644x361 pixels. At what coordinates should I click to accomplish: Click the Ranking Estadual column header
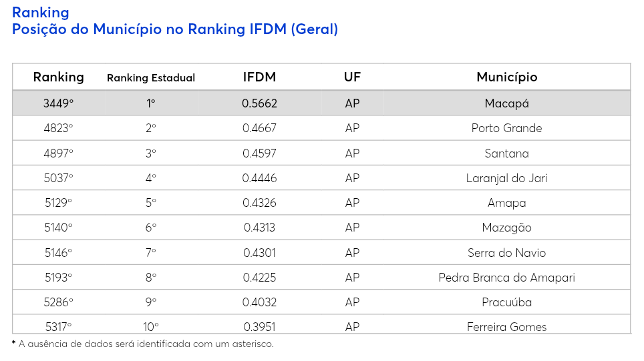(x=151, y=78)
